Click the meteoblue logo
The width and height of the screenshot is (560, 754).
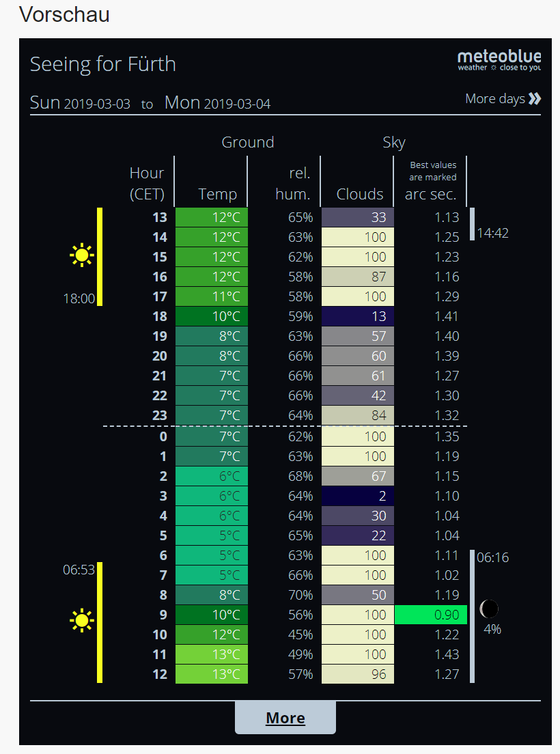499,60
